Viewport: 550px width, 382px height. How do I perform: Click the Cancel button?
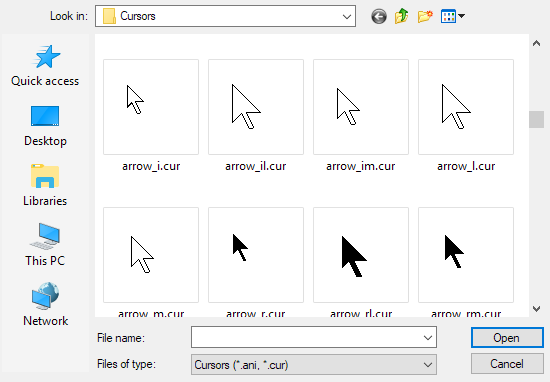pos(507,364)
